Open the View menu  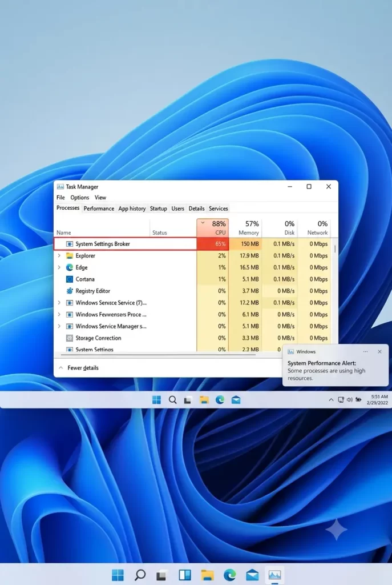point(100,197)
